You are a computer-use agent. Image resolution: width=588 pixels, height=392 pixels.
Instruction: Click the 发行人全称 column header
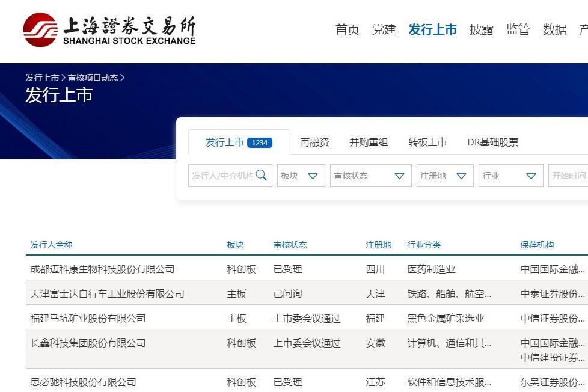tap(51, 245)
